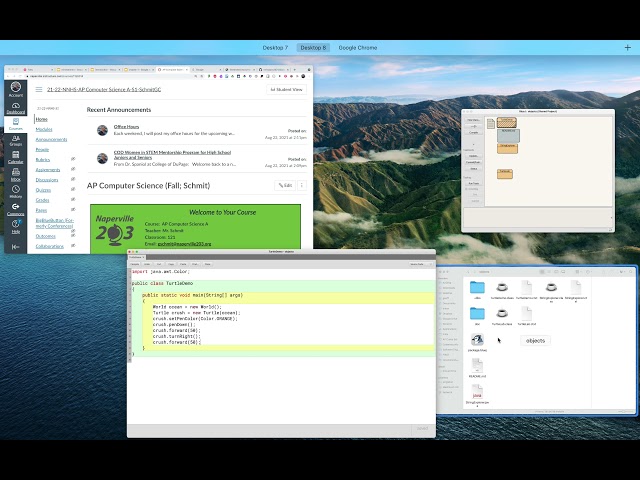640x480 pixels.
Task: Select icon view in Finder toolbar
Action: pyautogui.click(x=542, y=272)
